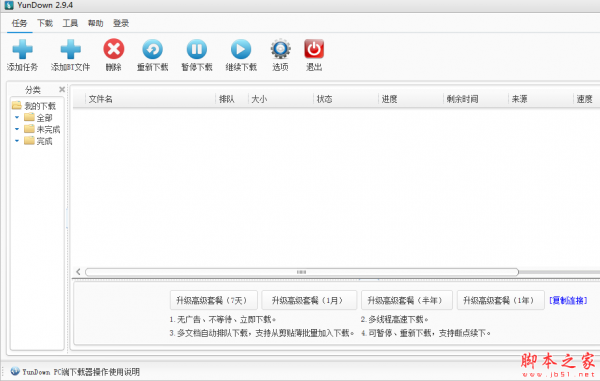The height and width of the screenshot is (381, 600).
Task: Open the 任务 menu tab
Action: [19, 23]
